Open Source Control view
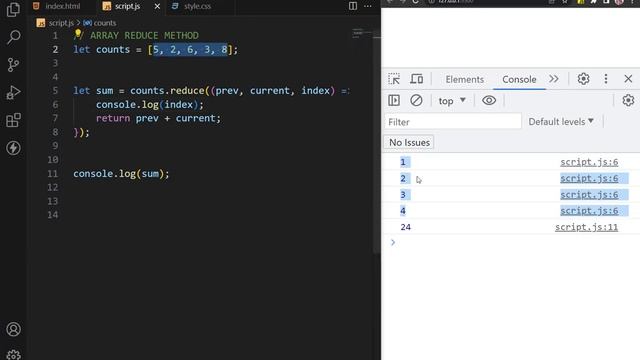Screen dimensions: 640x360 click(13, 64)
